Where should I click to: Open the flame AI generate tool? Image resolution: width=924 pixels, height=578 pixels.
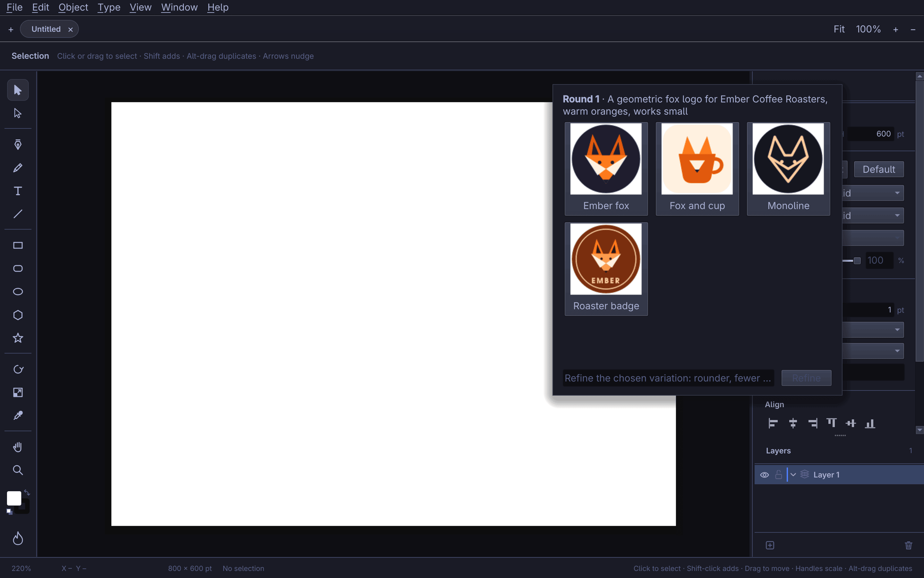tap(18, 539)
